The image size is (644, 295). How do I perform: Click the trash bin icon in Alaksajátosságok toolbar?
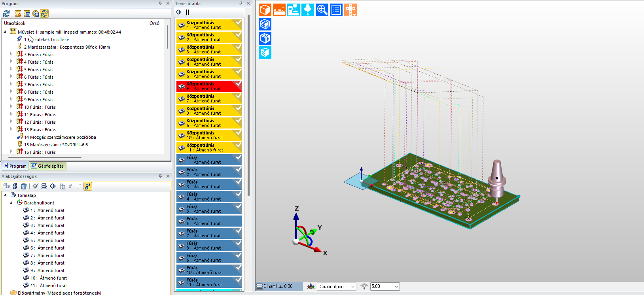(x=24, y=186)
